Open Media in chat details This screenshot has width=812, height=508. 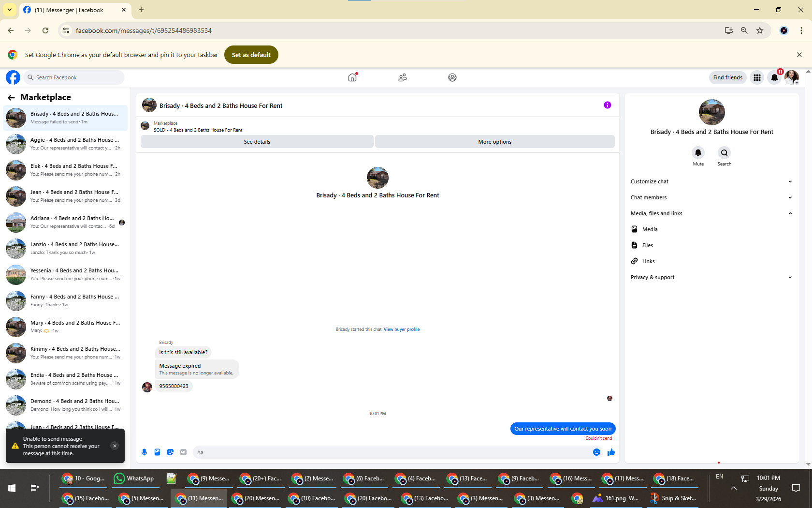pyautogui.click(x=711, y=229)
